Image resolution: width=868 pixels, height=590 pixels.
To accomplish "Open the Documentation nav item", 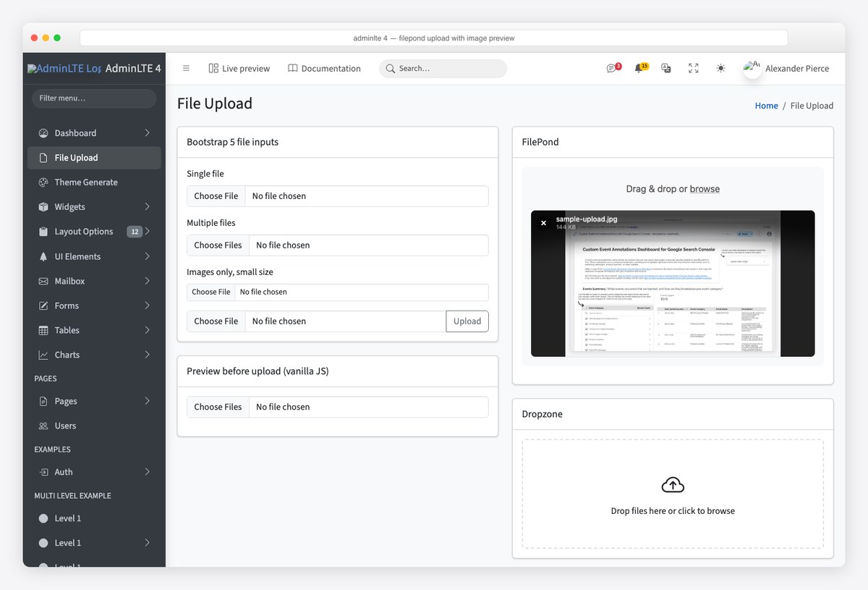I will click(324, 68).
